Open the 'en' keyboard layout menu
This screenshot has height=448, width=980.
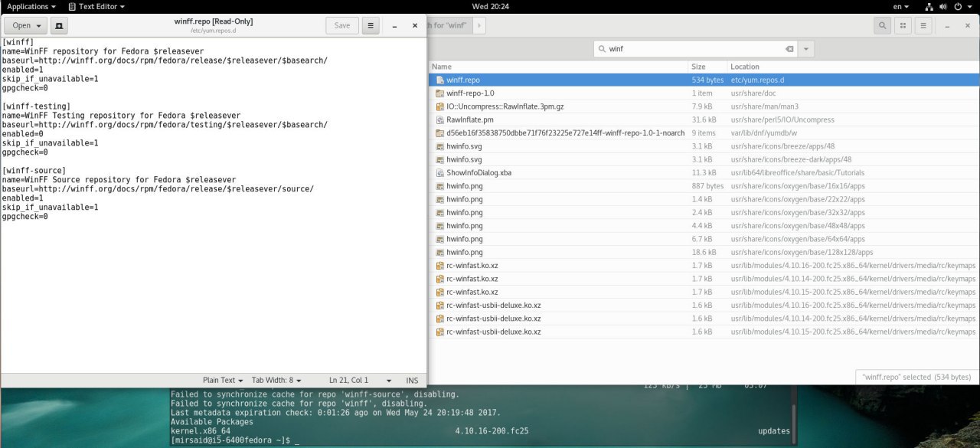(x=901, y=6)
